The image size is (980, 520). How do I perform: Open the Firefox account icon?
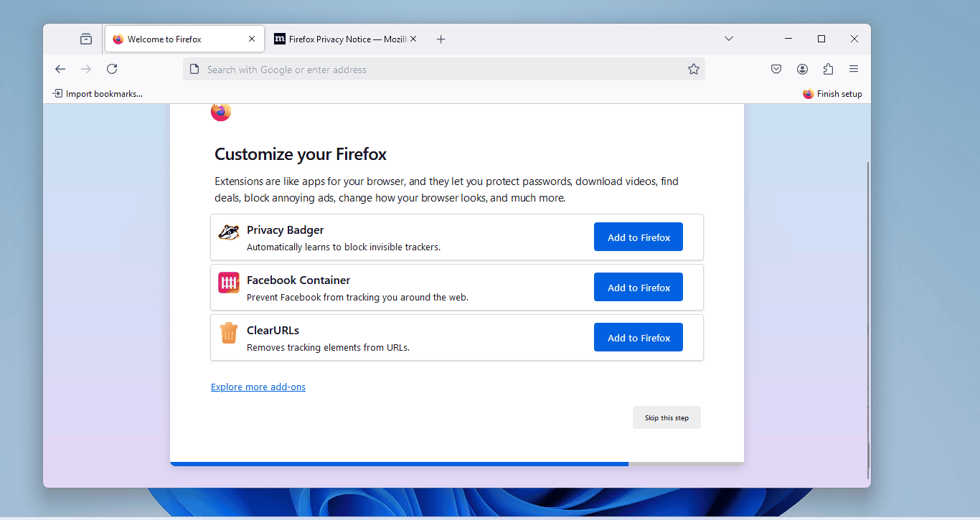pos(802,69)
